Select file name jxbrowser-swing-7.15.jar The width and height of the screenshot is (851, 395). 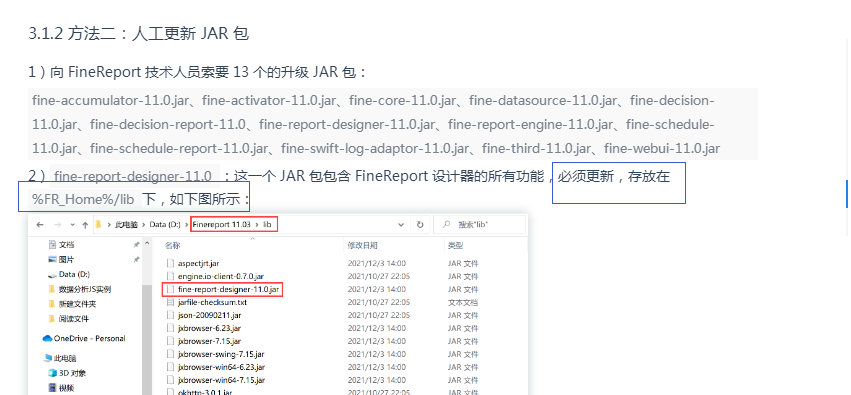221,354
